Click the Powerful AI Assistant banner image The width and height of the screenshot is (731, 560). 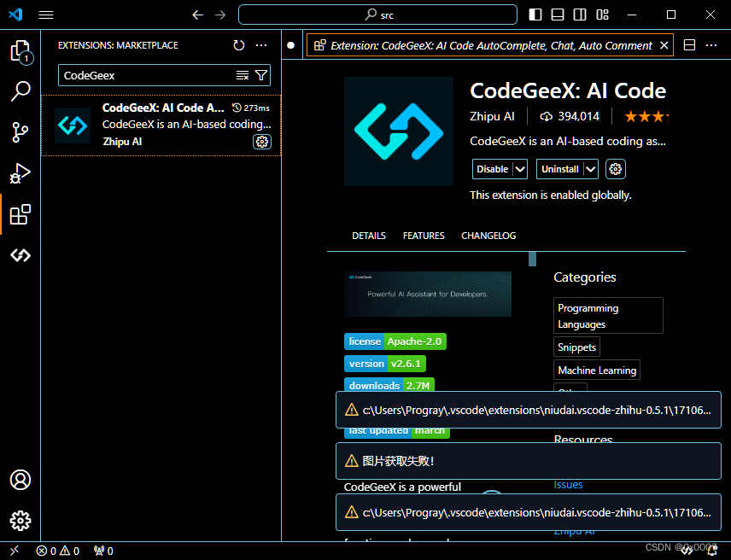[428, 294]
